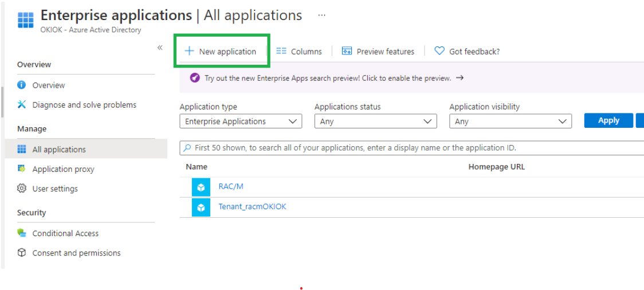Image resolution: width=644 pixels, height=290 pixels.
Task: Open Conditional Access menu item
Action: 66,233
